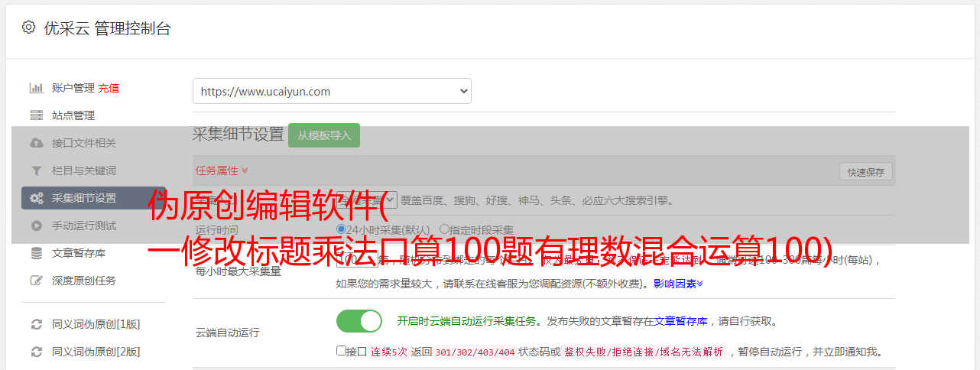Open 文章暂存库 link in the 云端自动运行 description
980x370 pixels.
681,321
